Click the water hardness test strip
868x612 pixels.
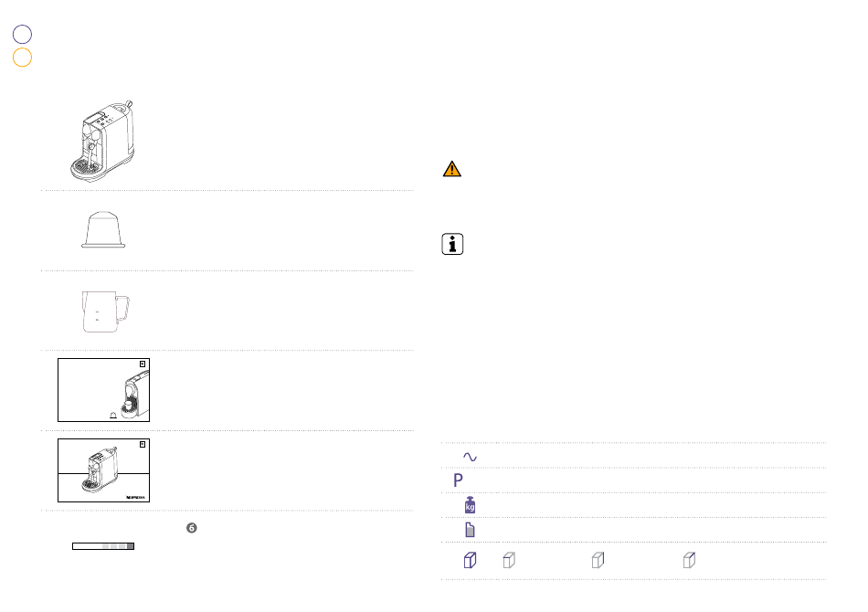click(103, 546)
